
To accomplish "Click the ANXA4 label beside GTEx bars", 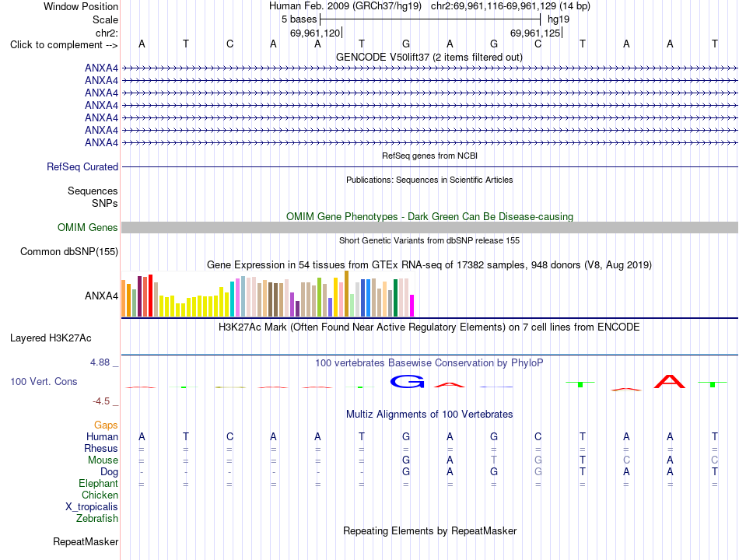I will click(101, 296).
